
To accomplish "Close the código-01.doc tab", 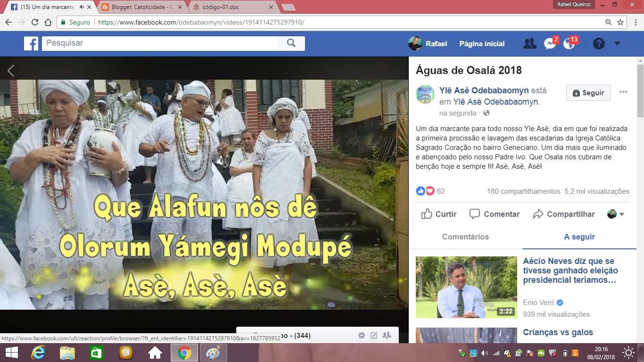I will (x=271, y=7).
